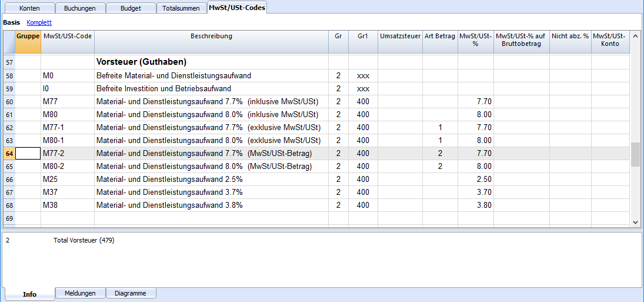Image resolution: width=644 pixels, height=302 pixels.
Task: Click the Gruppe cell in row 64
Action: 28,154
